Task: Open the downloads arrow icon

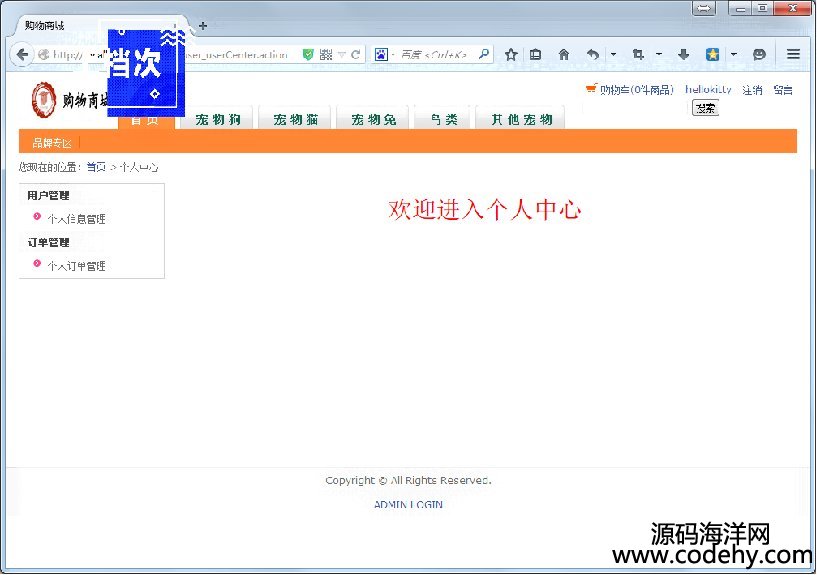Action: click(x=684, y=54)
